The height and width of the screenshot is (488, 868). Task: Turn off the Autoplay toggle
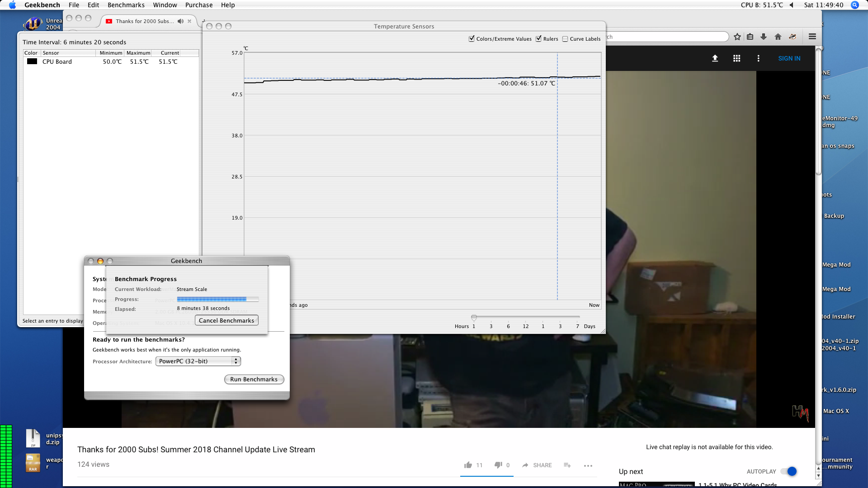pos(791,471)
